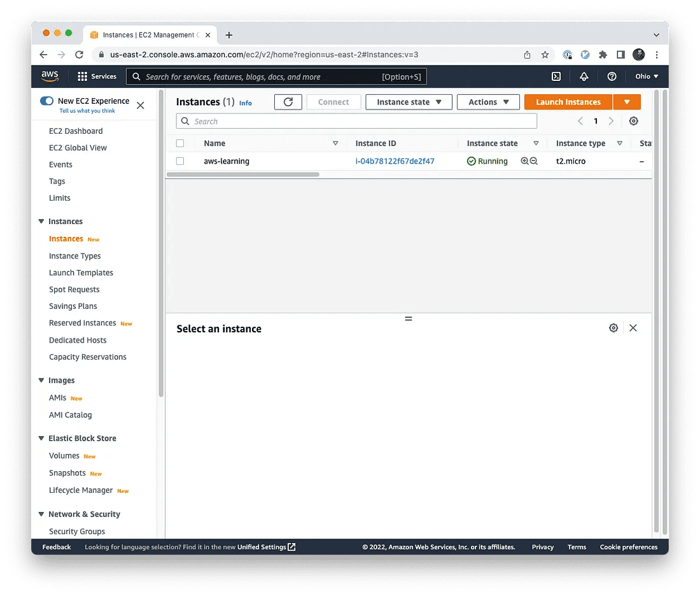Click the Info link beside Instances
This screenshot has width=700, height=596.
pos(245,103)
